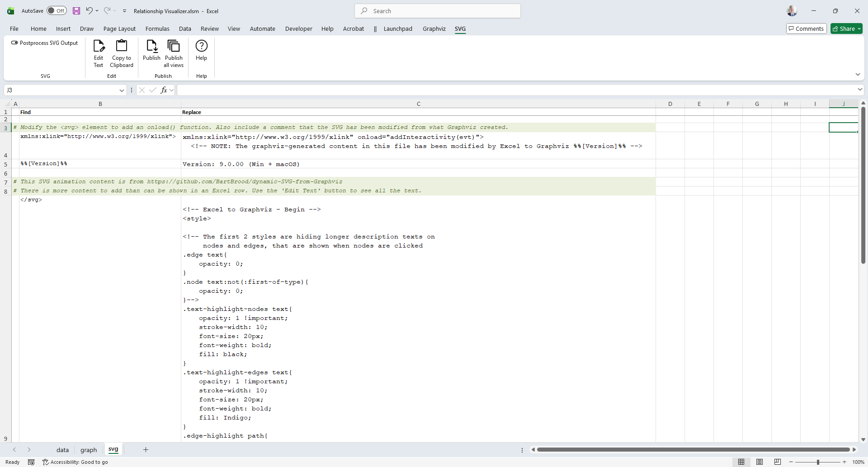The width and height of the screenshot is (868, 467).
Task: Click the Save icon in title bar
Action: 76,11
